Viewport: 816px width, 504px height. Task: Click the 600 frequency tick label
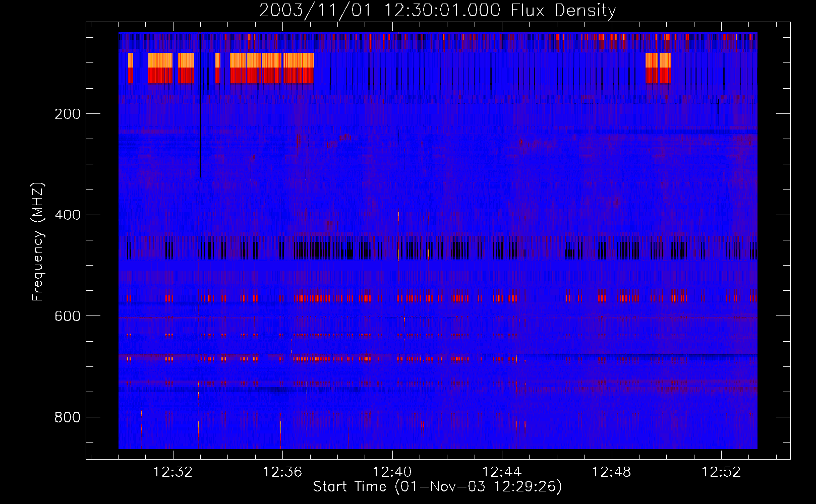coord(68,316)
